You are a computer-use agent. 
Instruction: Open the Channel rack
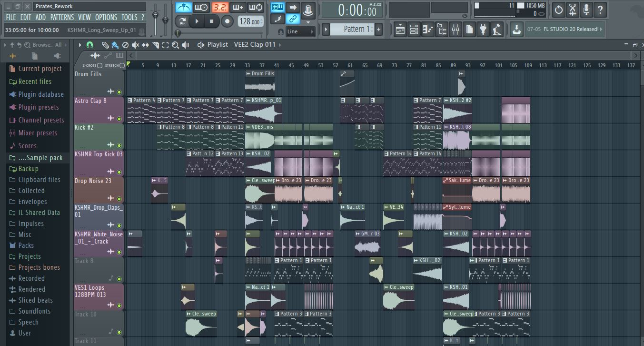(x=414, y=30)
